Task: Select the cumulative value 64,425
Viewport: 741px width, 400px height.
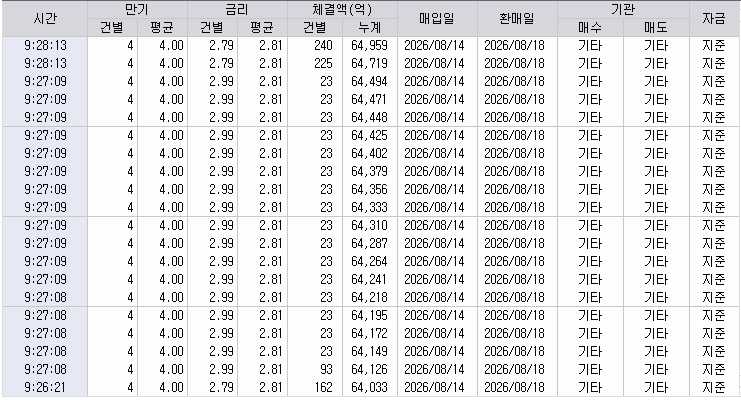Action: coord(369,136)
